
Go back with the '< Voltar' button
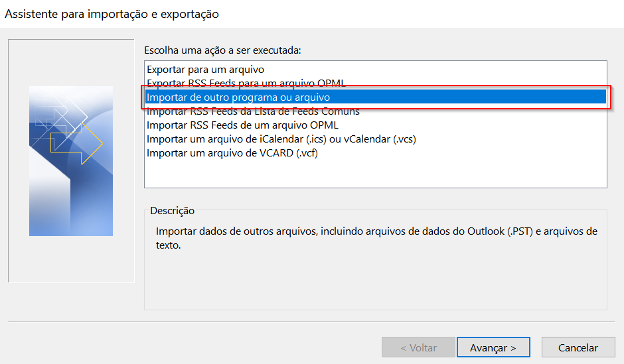[418, 347]
